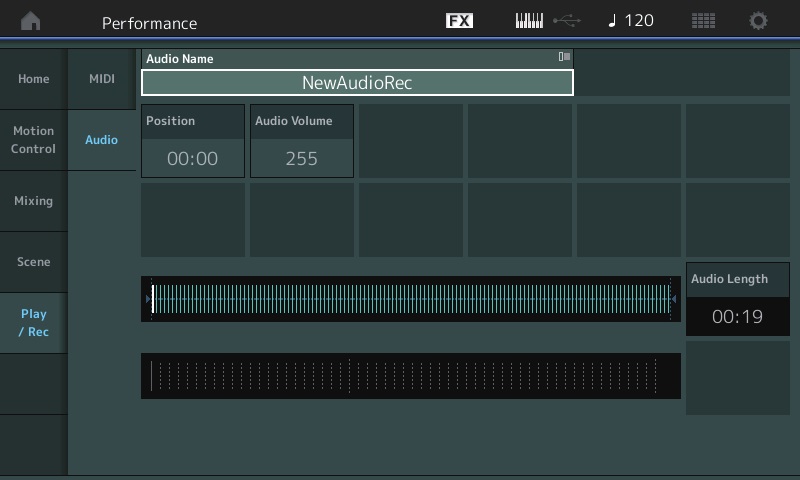This screenshot has width=800, height=480.
Task: Open the Motion Control tab
Action: click(33, 140)
